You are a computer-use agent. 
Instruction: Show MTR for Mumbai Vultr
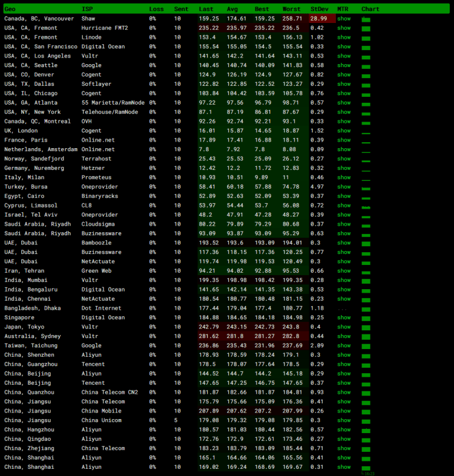pos(344,280)
